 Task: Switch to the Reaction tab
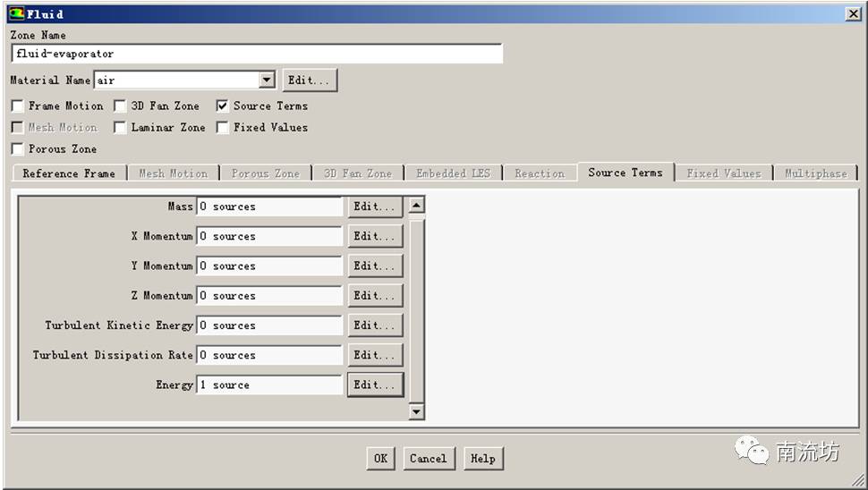click(x=540, y=173)
